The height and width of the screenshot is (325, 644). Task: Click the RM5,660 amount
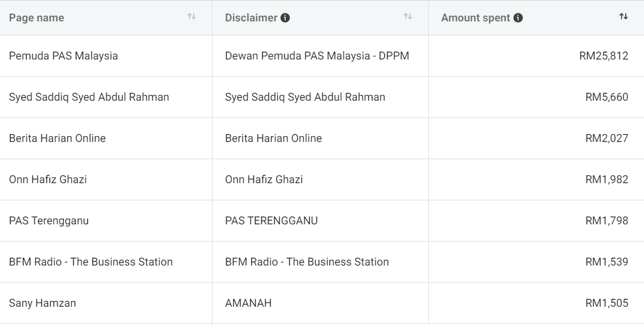(607, 97)
